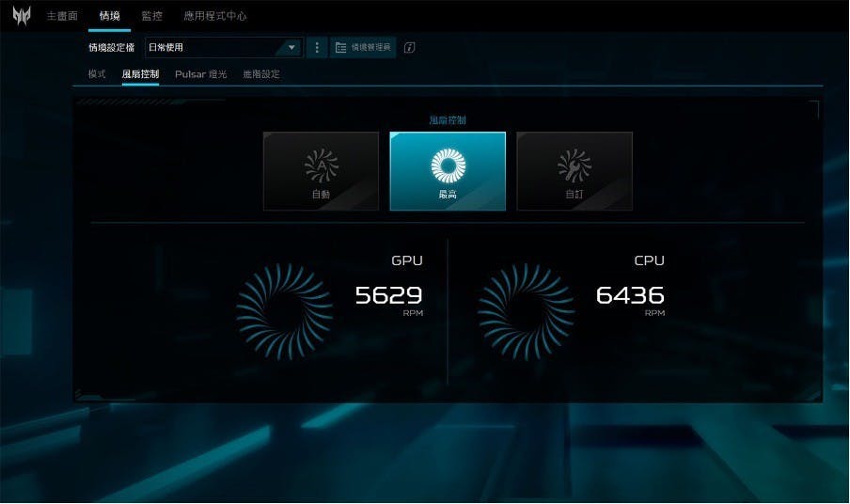Open the 主畫面 main tab
850x504 pixels.
coord(62,16)
